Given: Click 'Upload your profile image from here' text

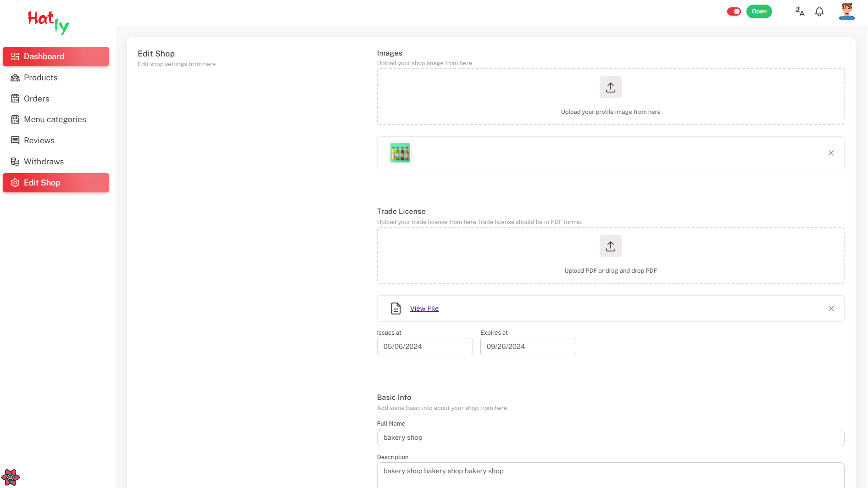Looking at the screenshot, I should (x=611, y=112).
